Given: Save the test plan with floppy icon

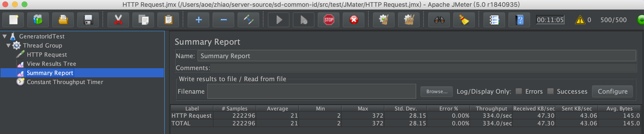Looking at the screenshot, I should pos(88,20).
